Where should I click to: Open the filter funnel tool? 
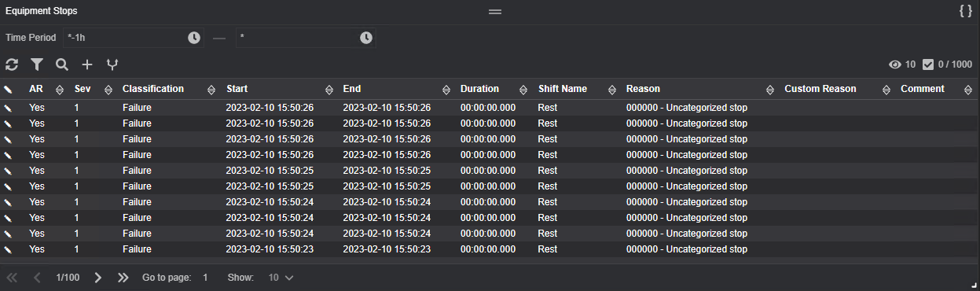37,64
